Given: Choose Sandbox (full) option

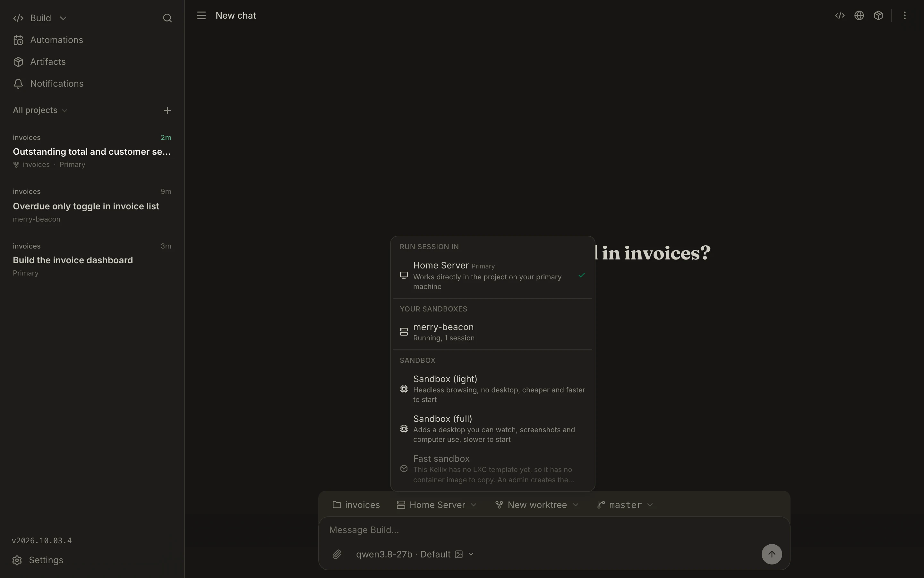Looking at the screenshot, I should click(x=492, y=429).
